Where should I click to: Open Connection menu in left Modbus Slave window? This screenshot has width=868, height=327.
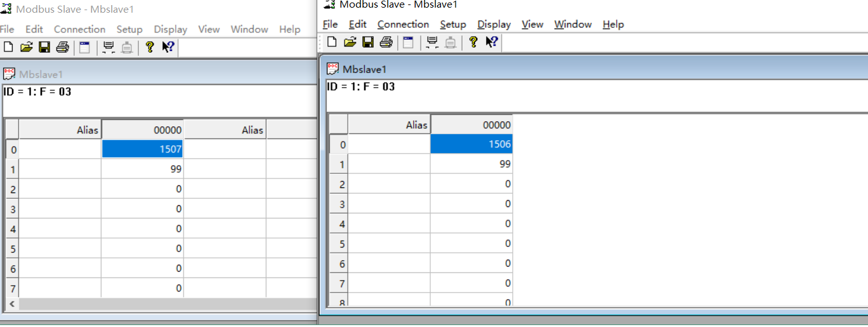(79, 29)
